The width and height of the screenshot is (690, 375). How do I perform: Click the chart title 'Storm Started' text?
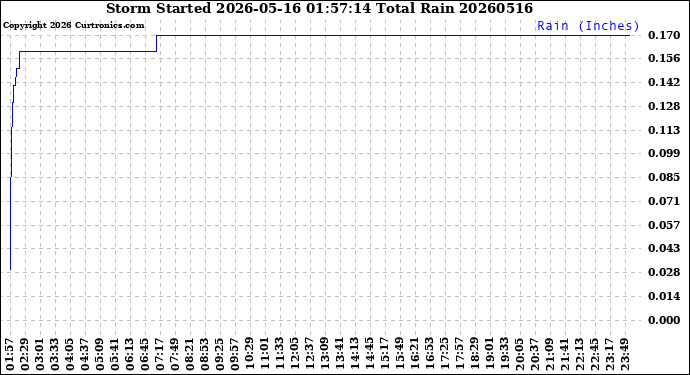158,8
